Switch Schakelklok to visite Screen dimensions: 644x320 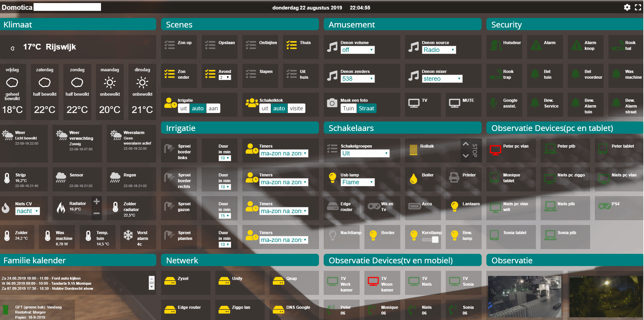pos(296,109)
